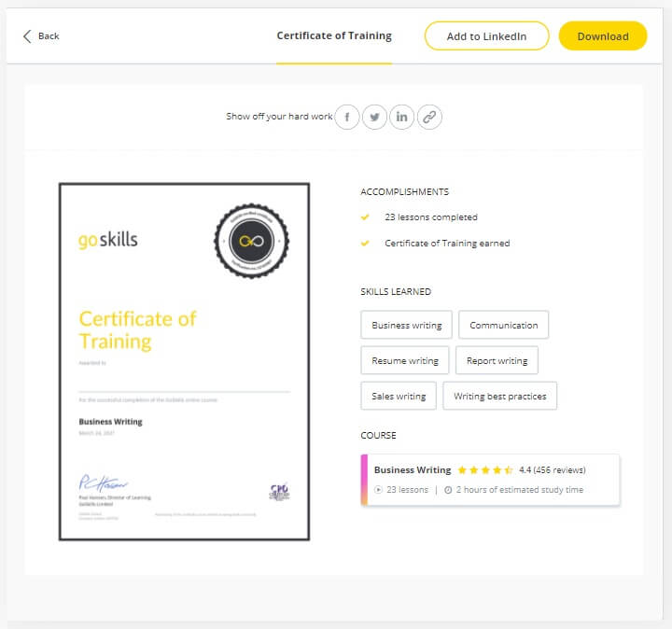Select the Business writing skill tag
This screenshot has width=672, height=629.
407,326
